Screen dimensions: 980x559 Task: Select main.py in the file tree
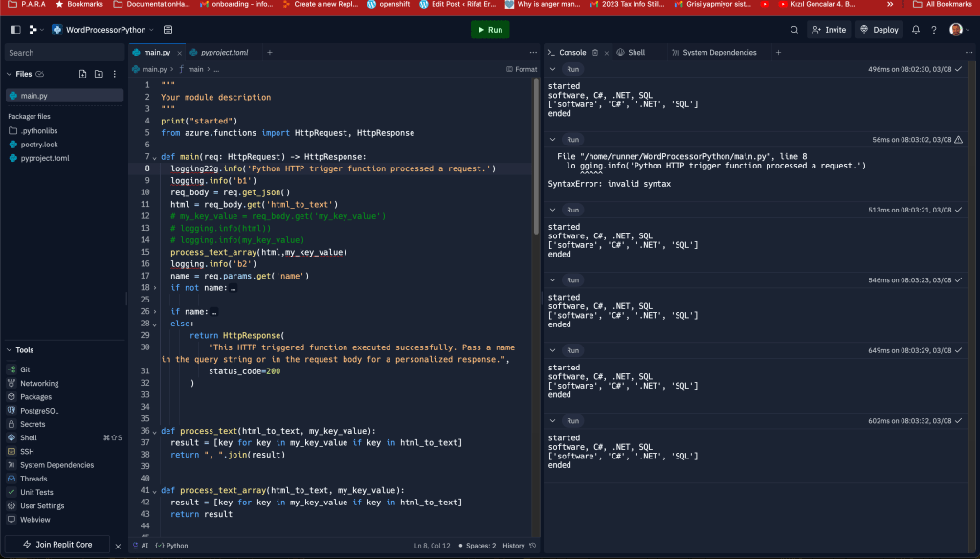coord(64,96)
